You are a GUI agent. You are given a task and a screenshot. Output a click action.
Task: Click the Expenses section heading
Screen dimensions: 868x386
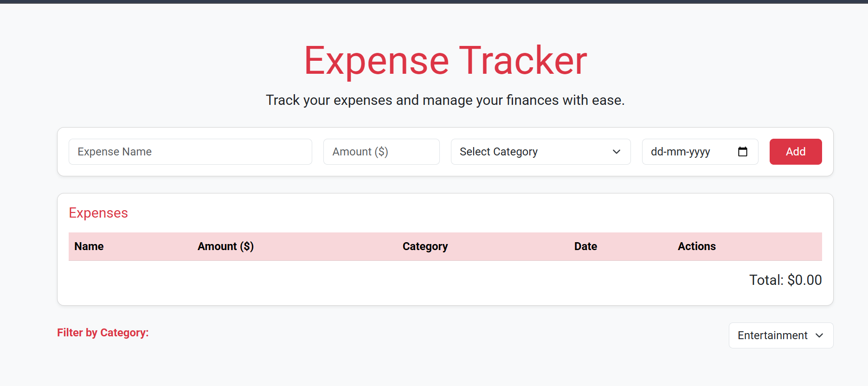(98, 213)
